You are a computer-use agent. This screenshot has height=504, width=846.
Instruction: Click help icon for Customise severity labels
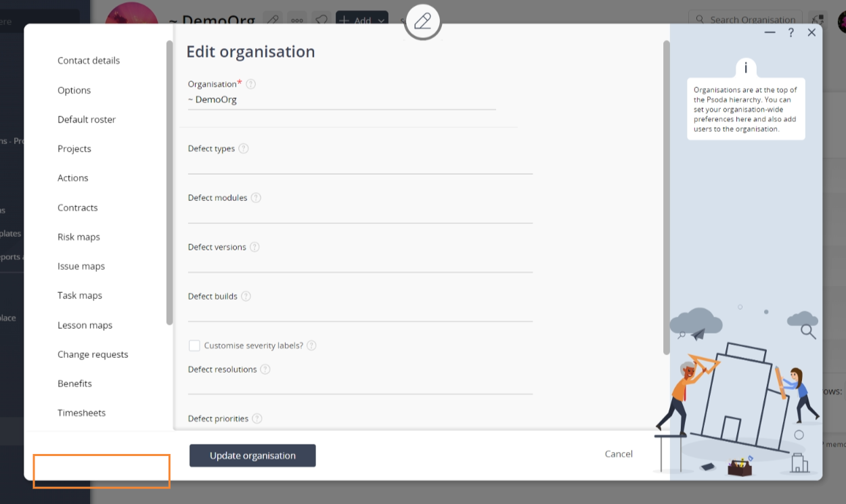(x=311, y=346)
